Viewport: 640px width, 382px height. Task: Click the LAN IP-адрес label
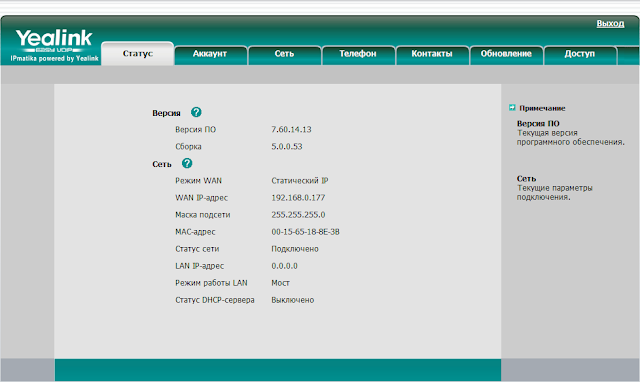(x=200, y=266)
